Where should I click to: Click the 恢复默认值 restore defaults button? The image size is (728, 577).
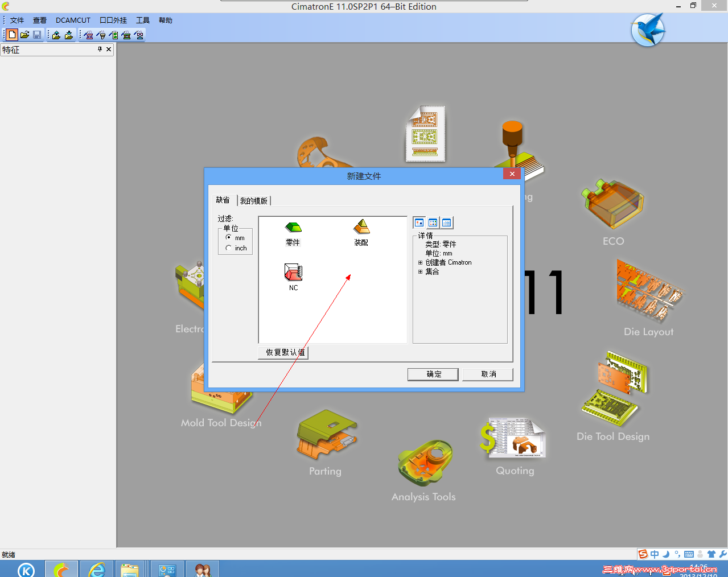pyautogui.click(x=283, y=352)
